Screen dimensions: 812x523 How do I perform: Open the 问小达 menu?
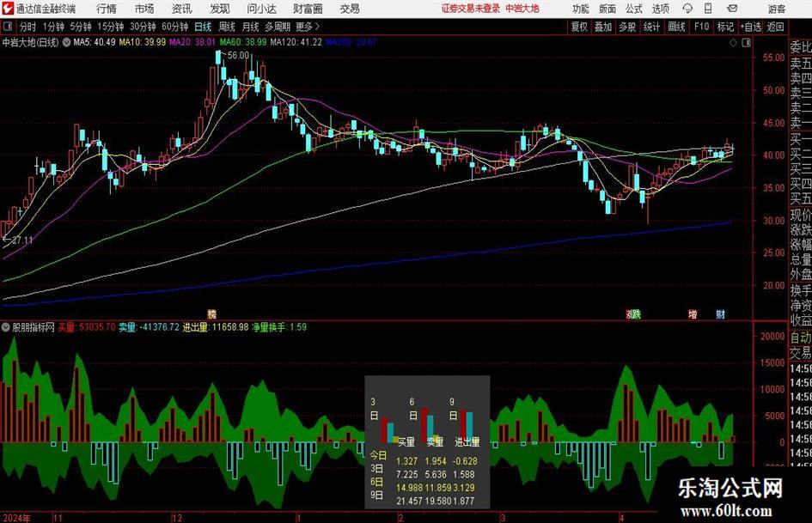[x=261, y=9]
